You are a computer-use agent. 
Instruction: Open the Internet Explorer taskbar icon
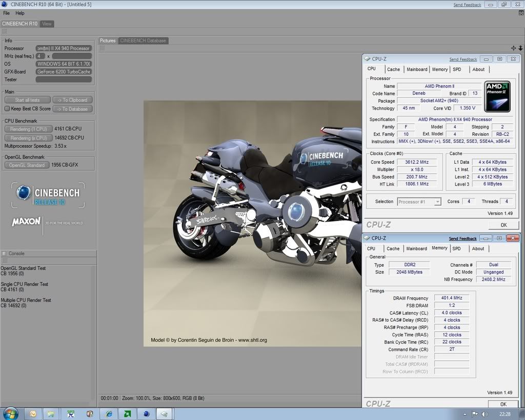[x=109, y=414]
